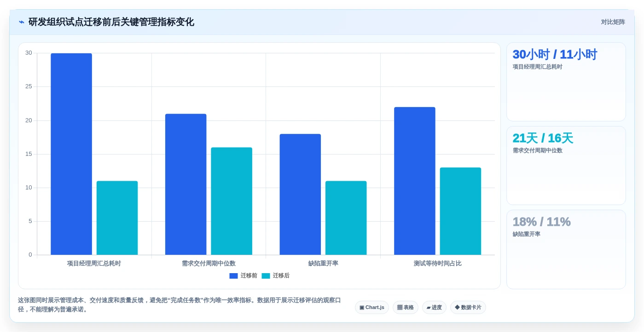Click the y-axis value 5
644x332 pixels.
[x=30, y=221]
